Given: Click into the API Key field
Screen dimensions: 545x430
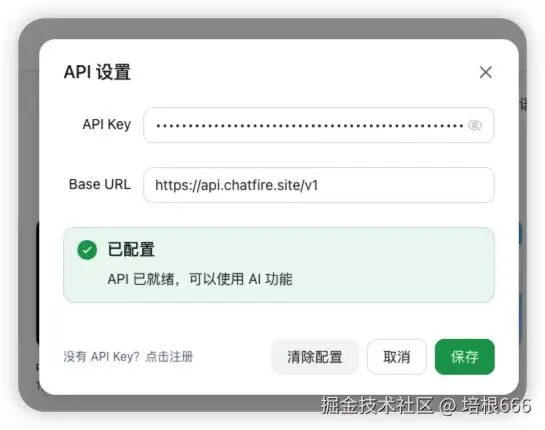Looking at the screenshot, I should (319, 125).
